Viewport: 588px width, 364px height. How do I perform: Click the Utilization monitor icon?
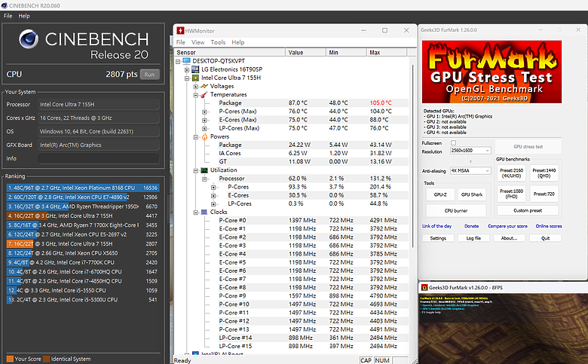204,170
